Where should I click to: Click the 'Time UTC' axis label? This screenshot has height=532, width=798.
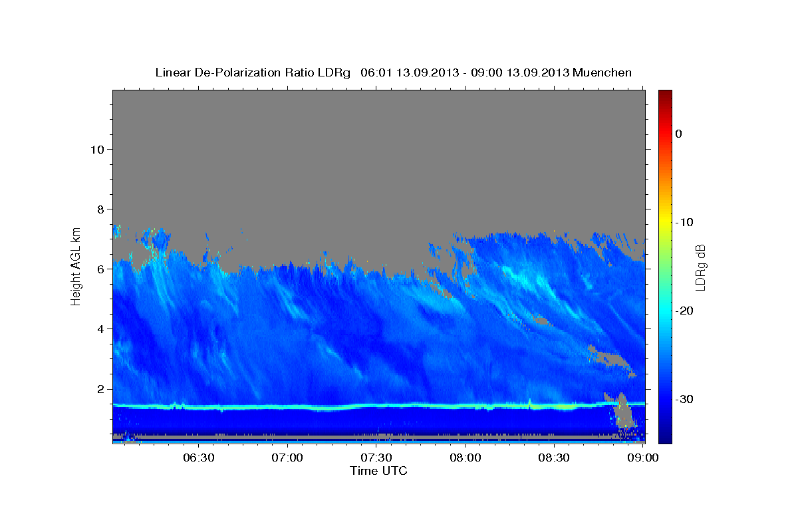(x=378, y=471)
